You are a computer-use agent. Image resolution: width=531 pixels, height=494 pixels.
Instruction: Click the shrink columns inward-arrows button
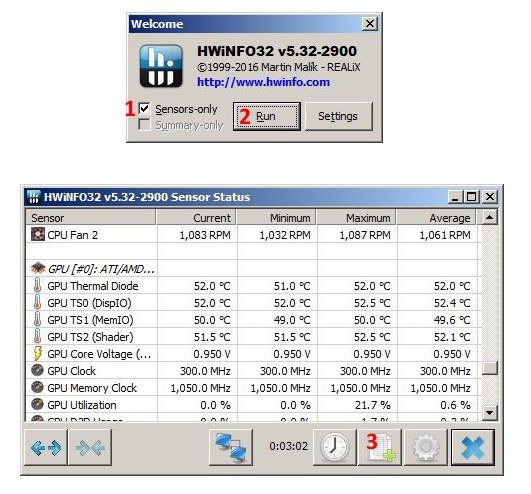click(90, 447)
